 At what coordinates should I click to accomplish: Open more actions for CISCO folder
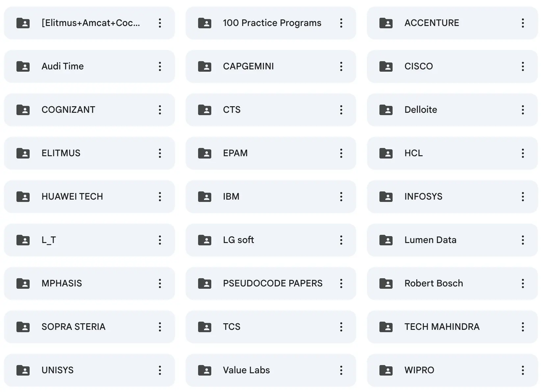[523, 66]
